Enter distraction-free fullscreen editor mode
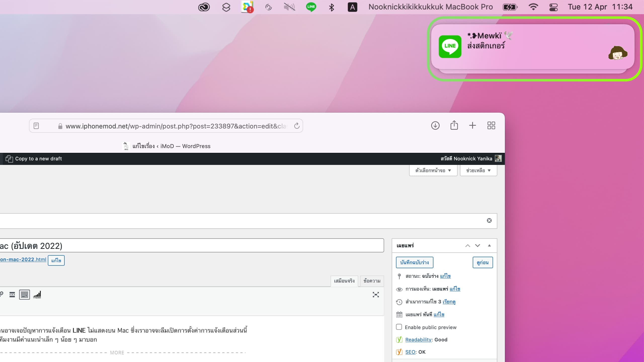Screen dimensions: 644x362 tap(376, 295)
